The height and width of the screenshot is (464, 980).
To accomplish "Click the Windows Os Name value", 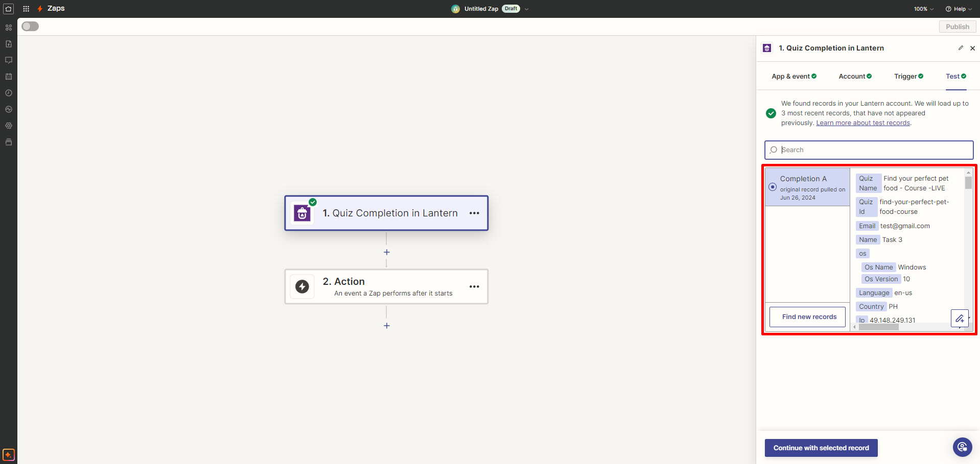I will point(912,267).
